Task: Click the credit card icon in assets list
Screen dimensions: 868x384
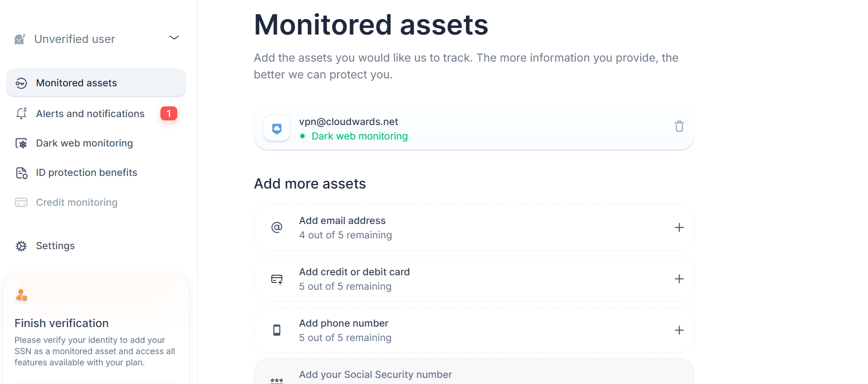Action: [277, 279]
